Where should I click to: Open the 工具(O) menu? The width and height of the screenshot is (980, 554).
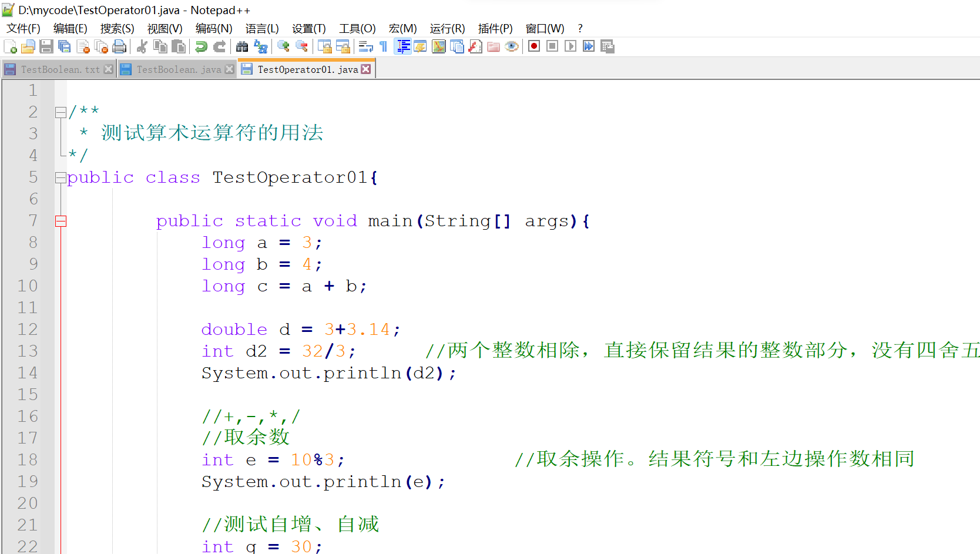click(x=357, y=28)
